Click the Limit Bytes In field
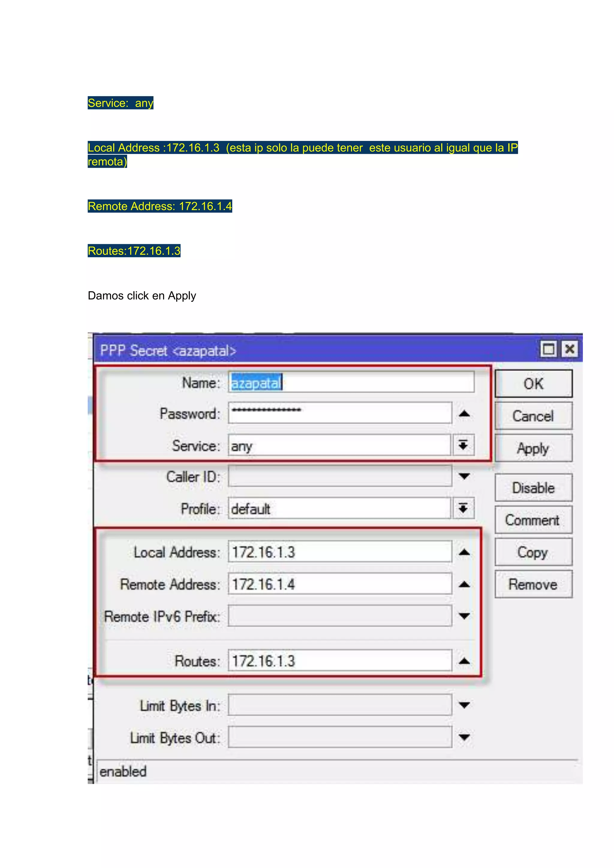 [340, 705]
